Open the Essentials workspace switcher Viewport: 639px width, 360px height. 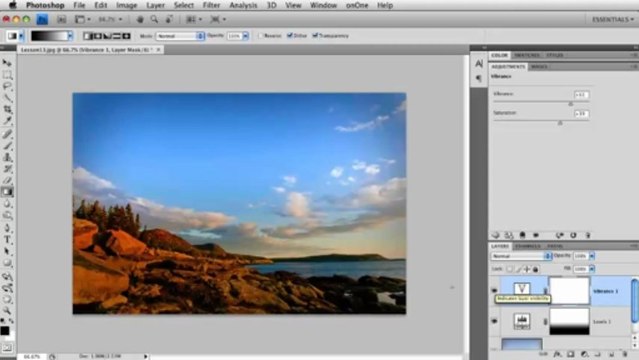click(613, 19)
